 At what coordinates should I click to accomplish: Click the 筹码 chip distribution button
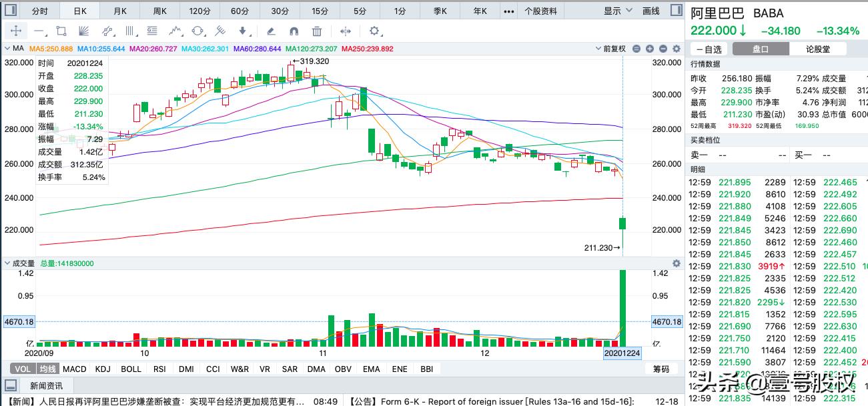click(661, 369)
